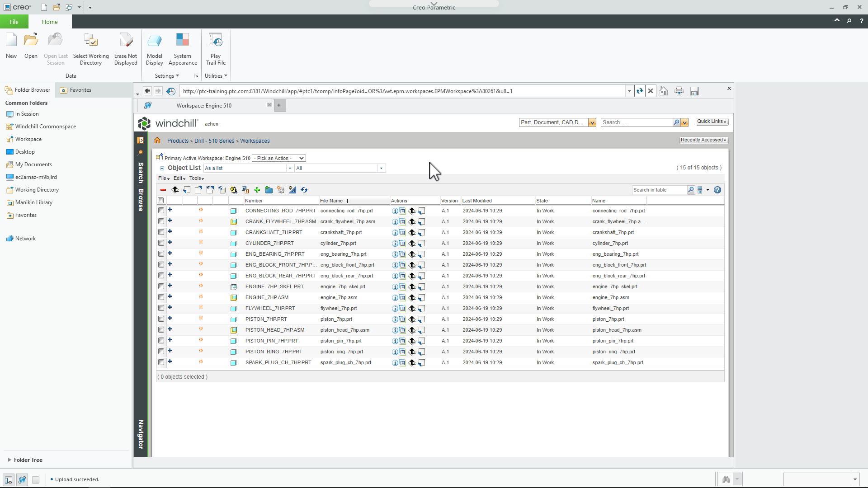Switch to the File ribbon tab

point(14,21)
